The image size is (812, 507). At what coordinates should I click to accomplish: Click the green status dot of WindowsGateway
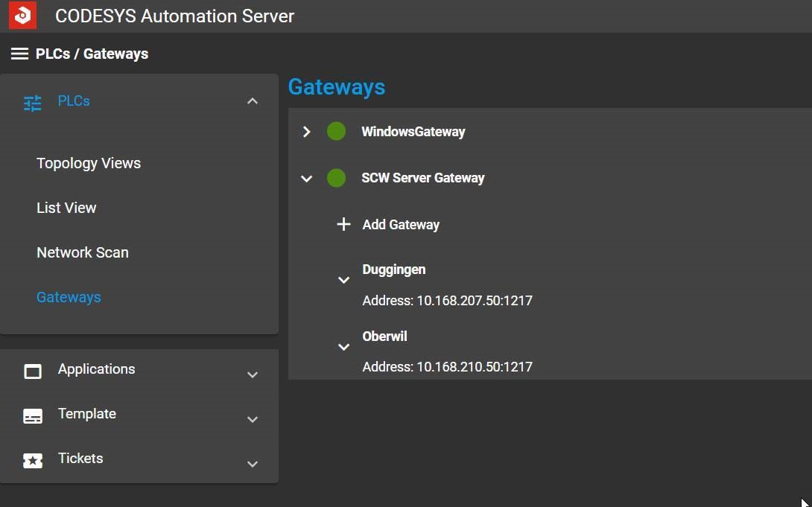(x=336, y=132)
